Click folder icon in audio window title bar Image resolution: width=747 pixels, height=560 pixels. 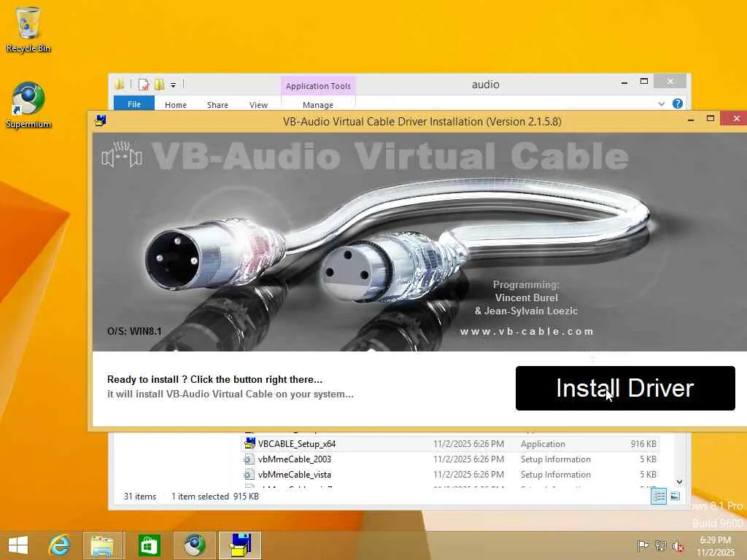119,85
